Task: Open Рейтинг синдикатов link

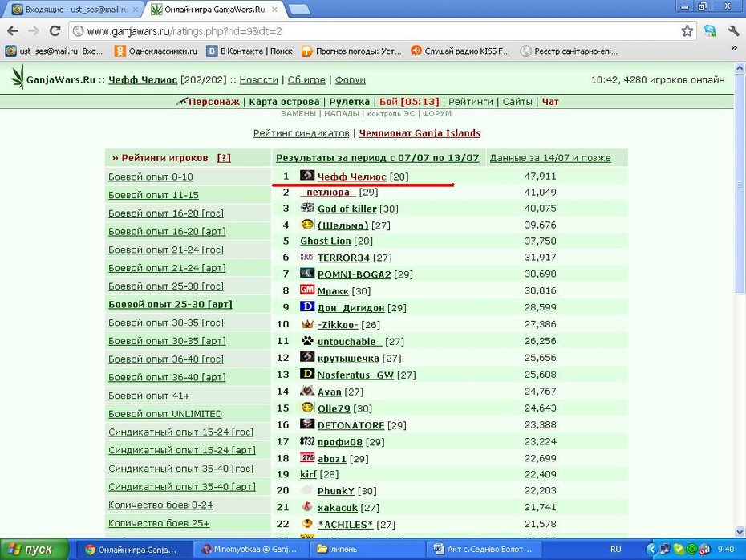Action: pyautogui.click(x=301, y=133)
